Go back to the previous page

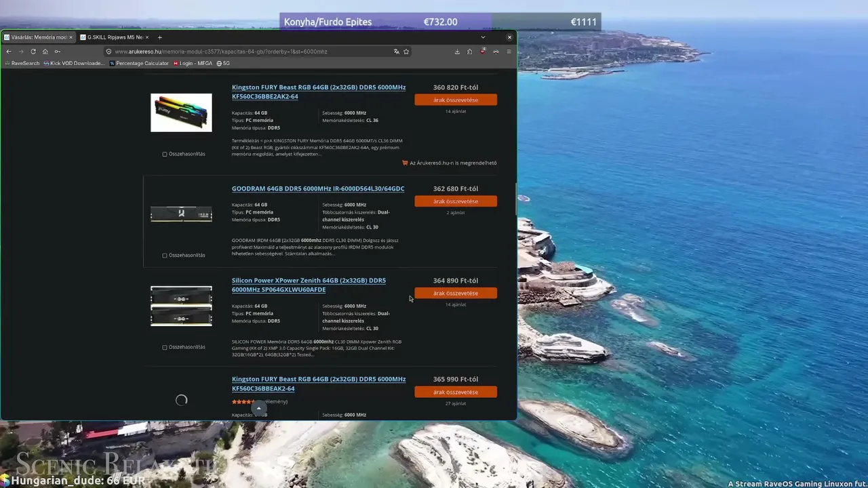tap(9, 52)
